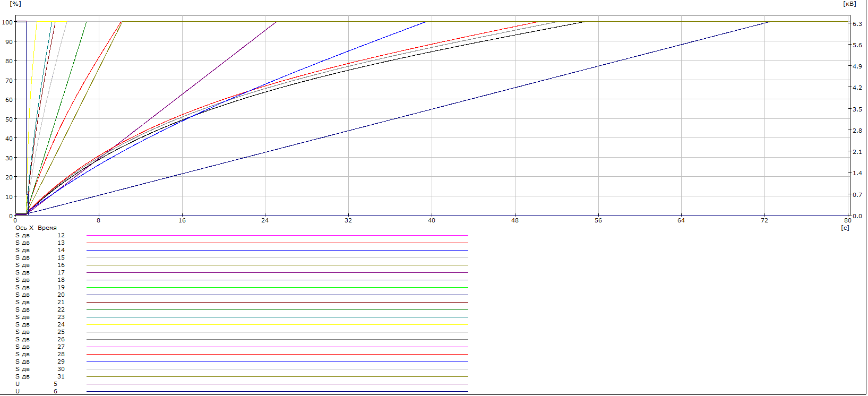Select legend row S дв 19
Viewport: 868px width, 396px height.
tap(40, 287)
